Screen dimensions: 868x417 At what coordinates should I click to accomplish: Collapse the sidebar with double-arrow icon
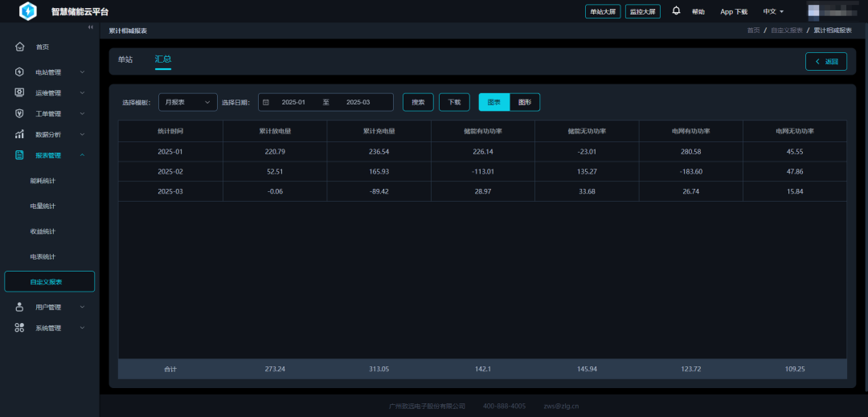[91, 28]
